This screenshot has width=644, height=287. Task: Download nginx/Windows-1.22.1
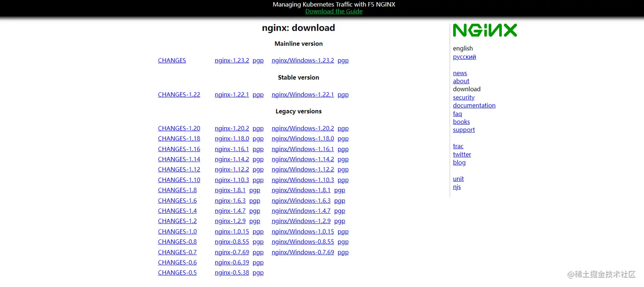(303, 95)
